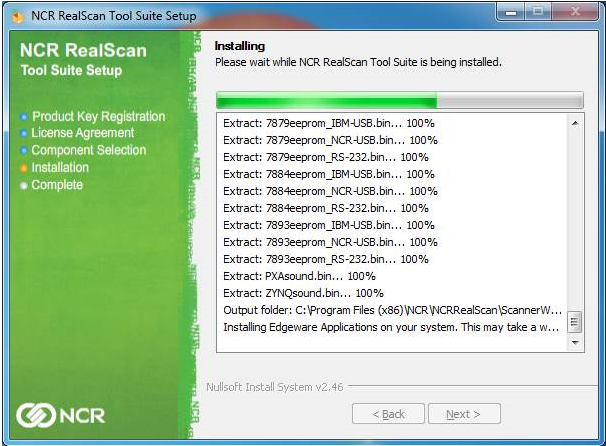
Task: Click the green installation progress bar
Action: (400, 100)
